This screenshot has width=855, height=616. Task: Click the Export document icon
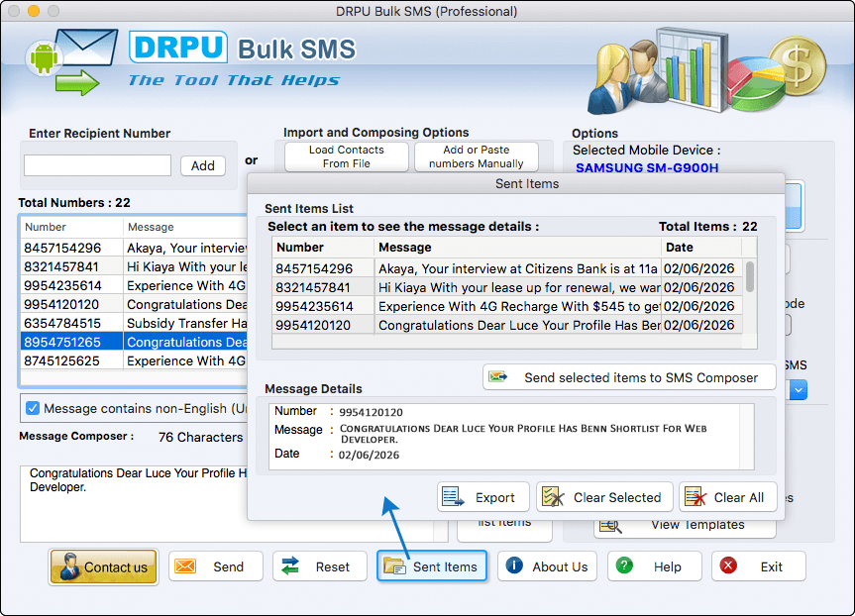[453, 497]
